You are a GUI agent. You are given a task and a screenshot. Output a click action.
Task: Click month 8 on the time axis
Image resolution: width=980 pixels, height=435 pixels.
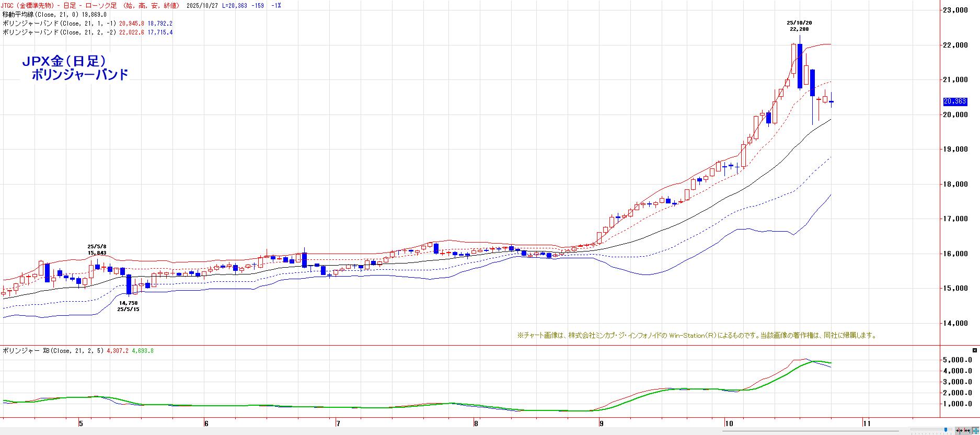pos(475,423)
